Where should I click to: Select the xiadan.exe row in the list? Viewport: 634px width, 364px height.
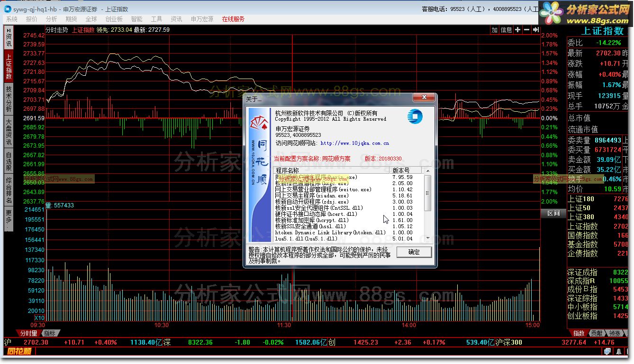click(348, 195)
